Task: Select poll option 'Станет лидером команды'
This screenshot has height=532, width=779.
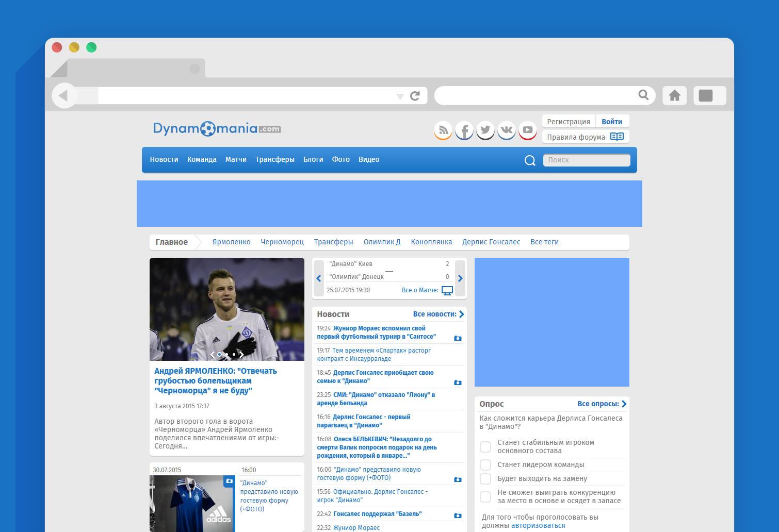Action: tap(485, 465)
